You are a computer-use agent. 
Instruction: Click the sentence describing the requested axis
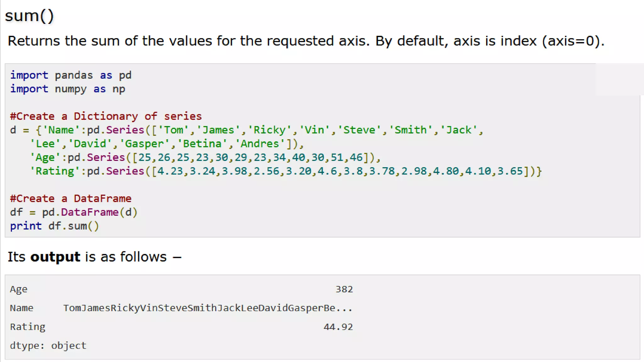(306, 41)
